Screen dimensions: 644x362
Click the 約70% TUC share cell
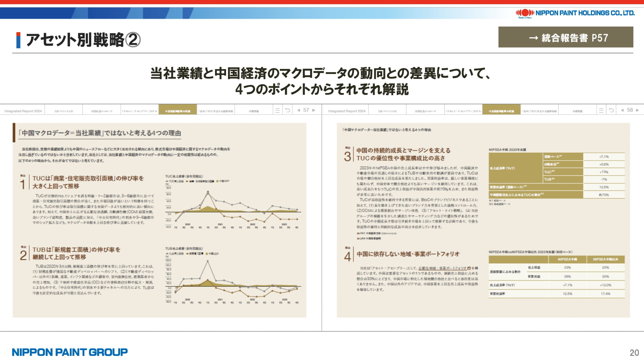tap(604, 195)
